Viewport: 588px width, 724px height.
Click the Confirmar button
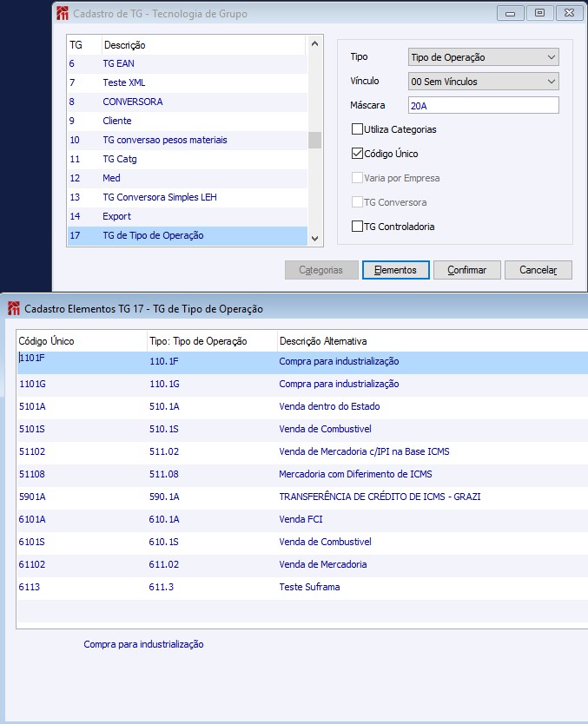[467, 270]
